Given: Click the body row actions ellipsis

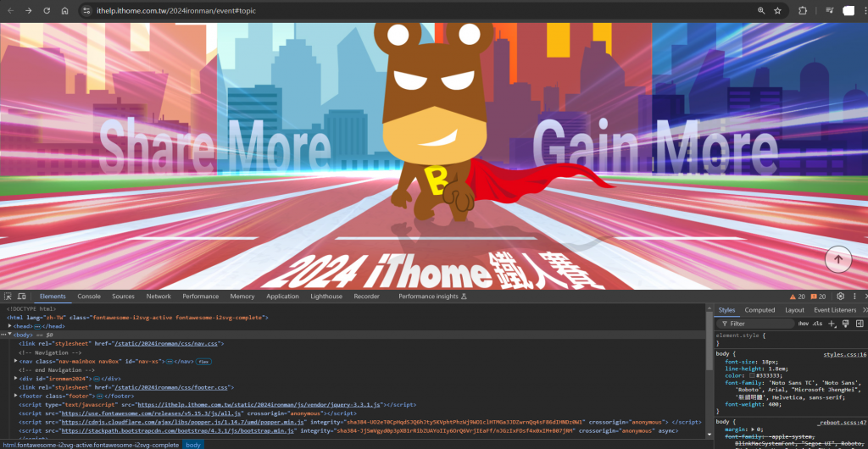Looking at the screenshot, I should pyautogui.click(x=3, y=335).
